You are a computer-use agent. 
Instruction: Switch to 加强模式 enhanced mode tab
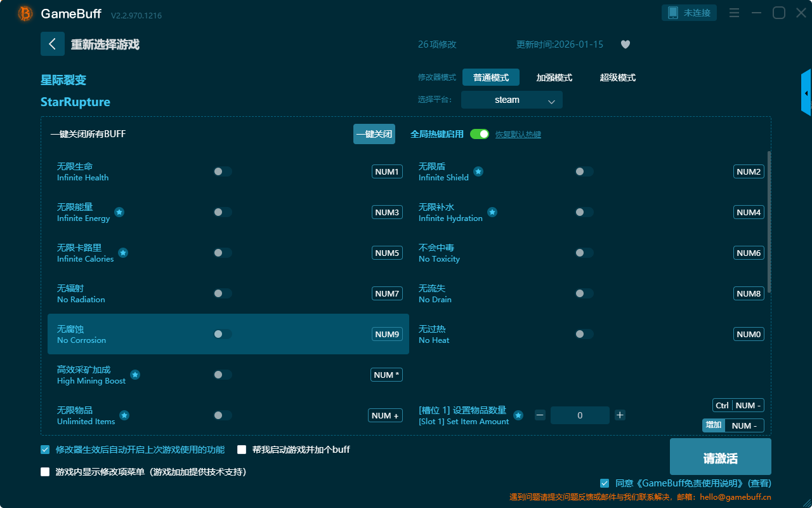tap(554, 77)
